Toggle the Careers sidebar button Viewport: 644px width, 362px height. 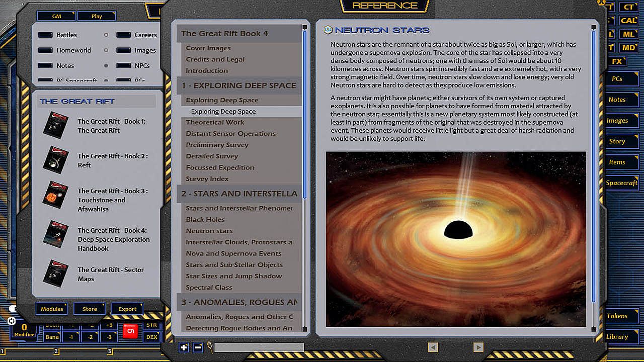pos(123,35)
